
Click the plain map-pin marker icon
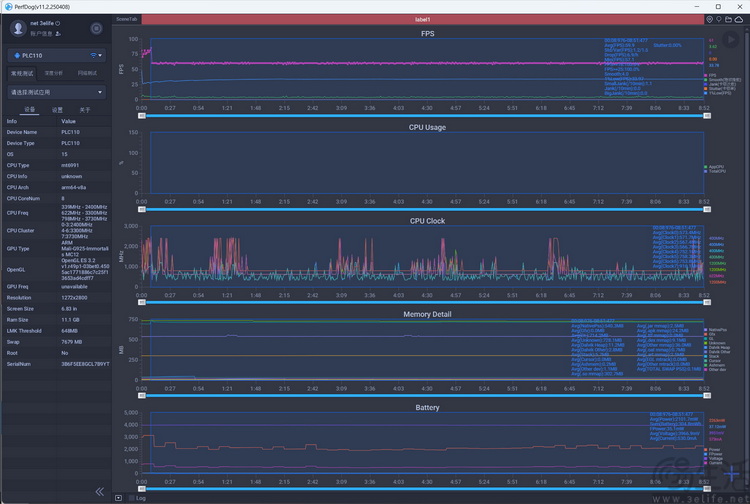click(718, 20)
